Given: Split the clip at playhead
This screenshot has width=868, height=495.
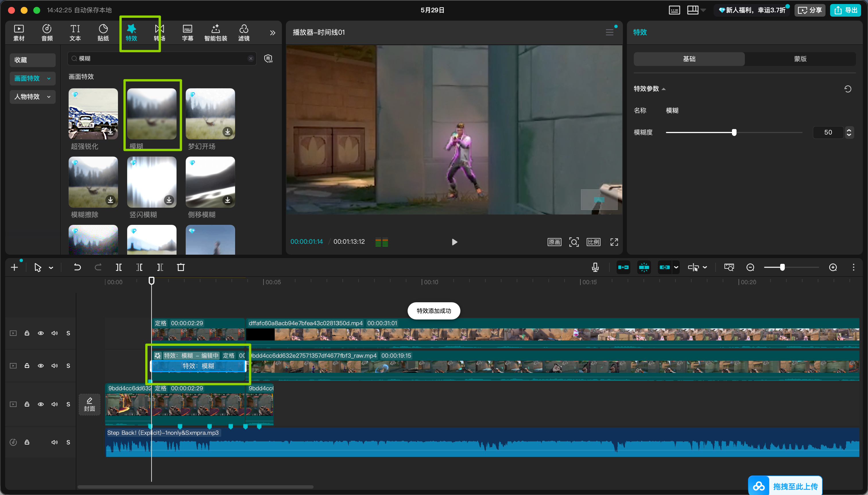Looking at the screenshot, I should (119, 268).
